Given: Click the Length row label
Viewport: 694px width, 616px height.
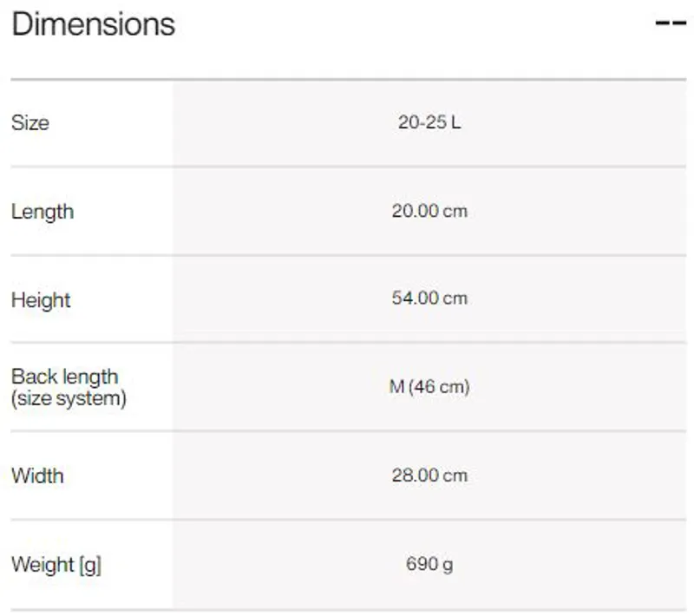Looking at the screenshot, I should (43, 212).
